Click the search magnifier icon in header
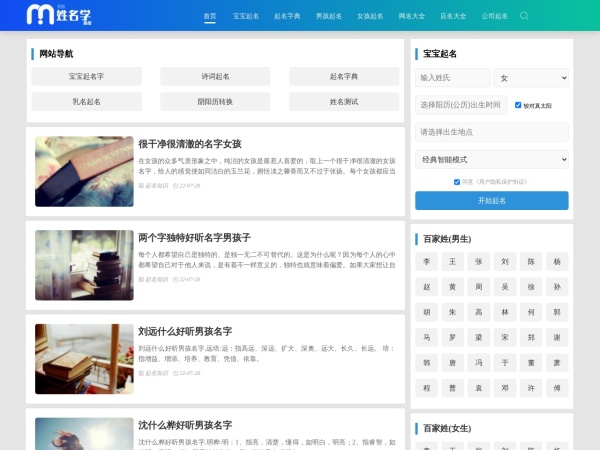Image resolution: width=600 pixels, height=450 pixels. pyautogui.click(x=524, y=16)
